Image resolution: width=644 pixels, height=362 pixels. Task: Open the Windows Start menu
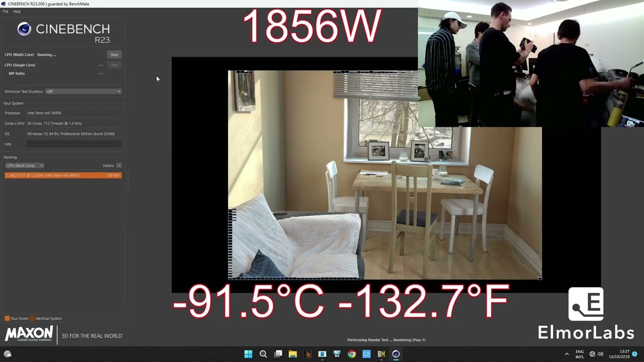(248, 354)
